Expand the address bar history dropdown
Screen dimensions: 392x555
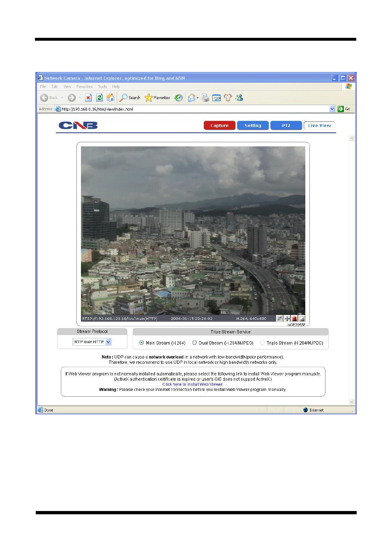tap(332, 109)
